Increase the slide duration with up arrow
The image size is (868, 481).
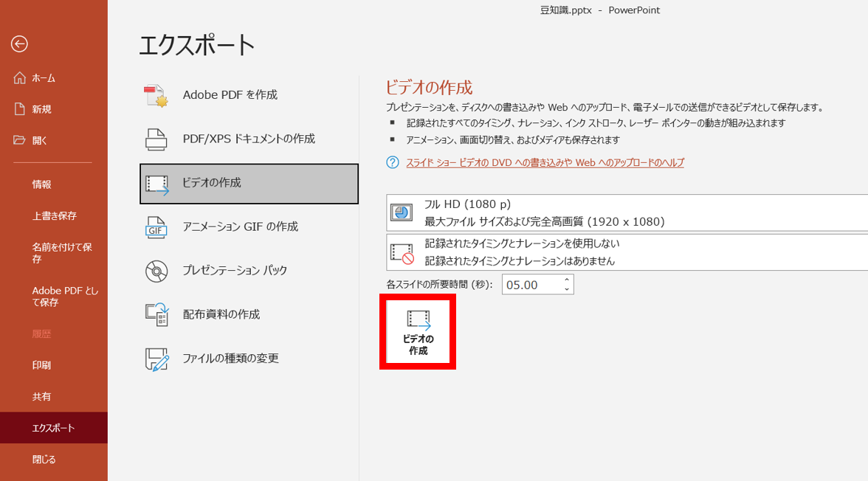[x=567, y=280]
